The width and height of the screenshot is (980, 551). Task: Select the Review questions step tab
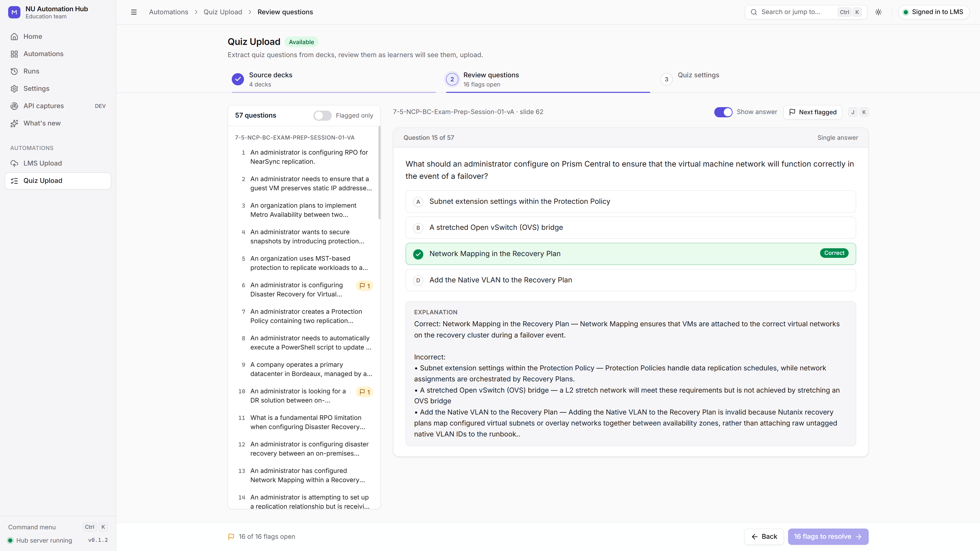(548, 80)
